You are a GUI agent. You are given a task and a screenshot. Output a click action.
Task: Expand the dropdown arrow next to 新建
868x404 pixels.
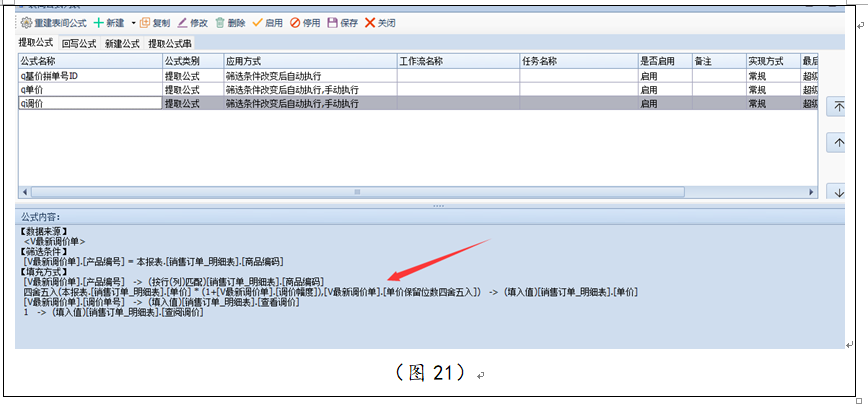tap(133, 22)
